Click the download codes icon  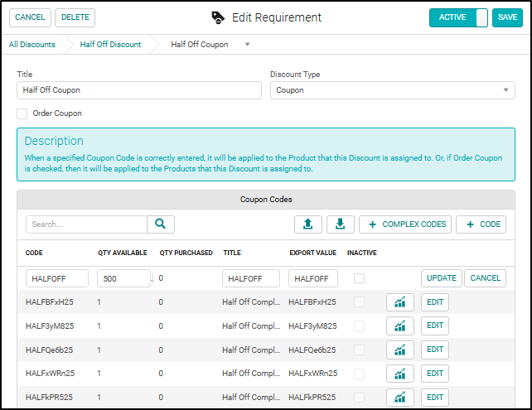pyautogui.click(x=341, y=224)
